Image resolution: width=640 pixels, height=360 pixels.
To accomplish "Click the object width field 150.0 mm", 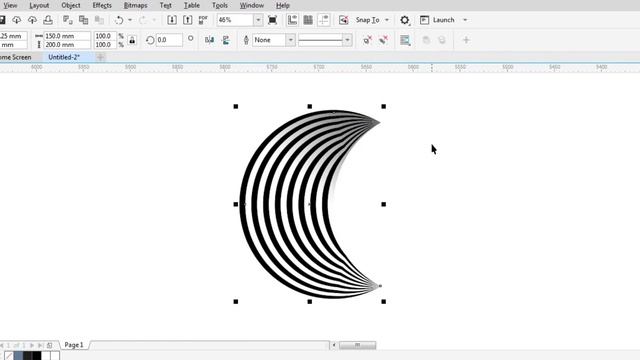I will click(67, 36).
